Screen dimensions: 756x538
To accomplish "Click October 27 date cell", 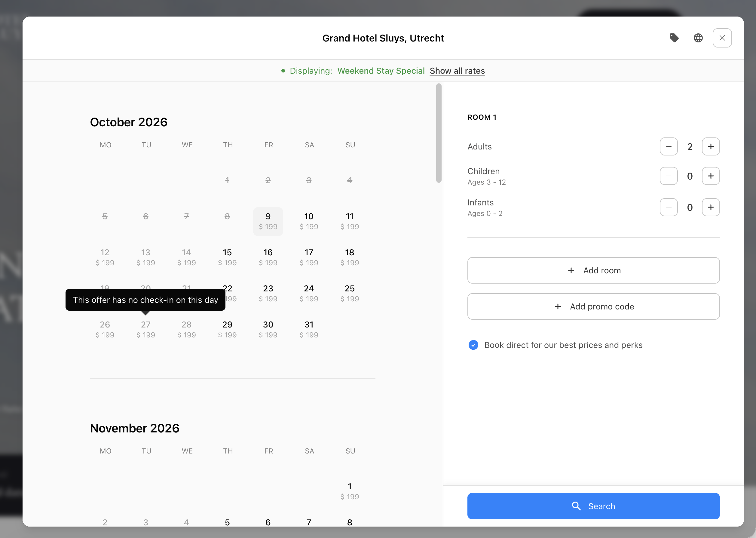I will pyautogui.click(x=145, y=330).
